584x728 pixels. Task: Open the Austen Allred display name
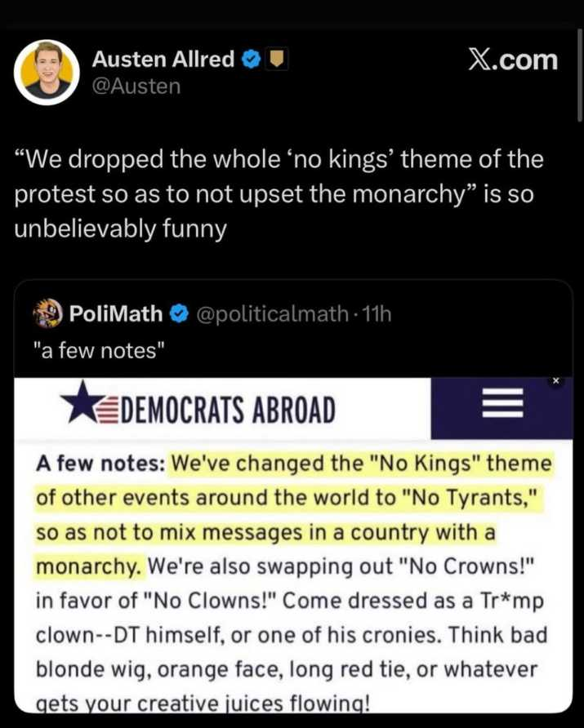(163, 60)
